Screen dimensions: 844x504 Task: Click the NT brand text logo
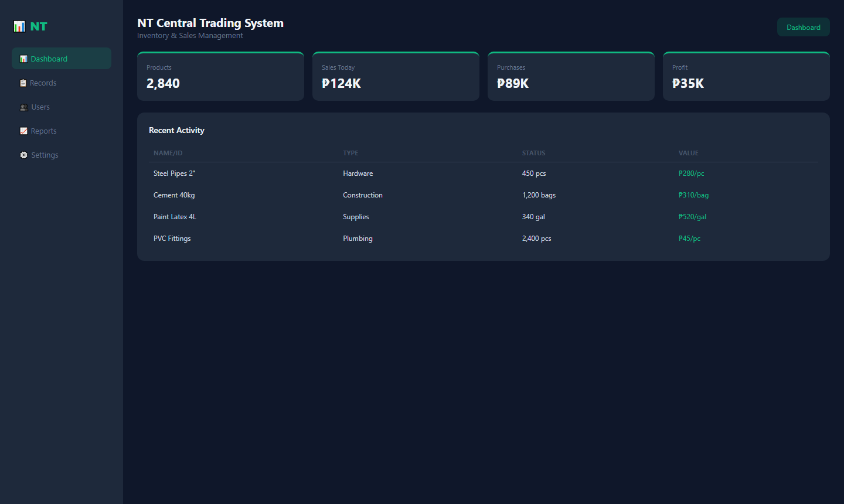click(39, 26)
